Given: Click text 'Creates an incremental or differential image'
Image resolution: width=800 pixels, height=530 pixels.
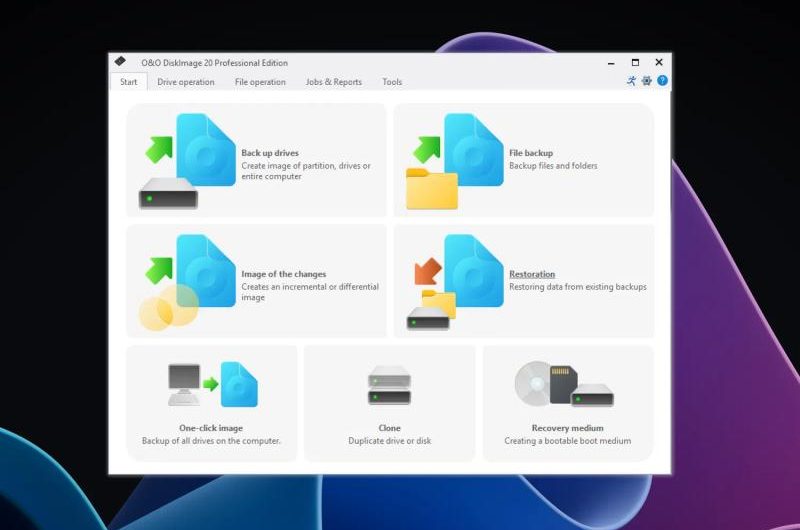Looking at the screenshot, I should [310, 292].
